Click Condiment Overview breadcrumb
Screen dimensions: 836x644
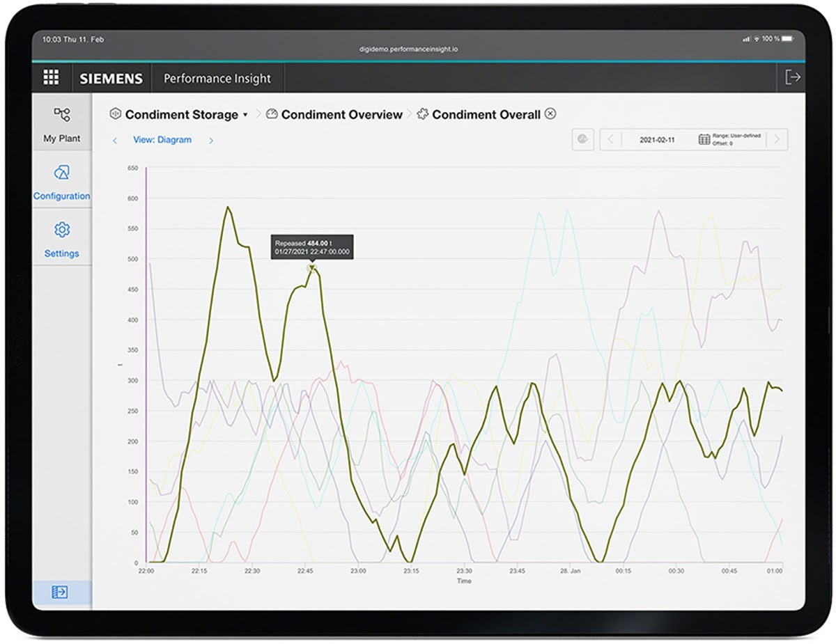(341, 115)
